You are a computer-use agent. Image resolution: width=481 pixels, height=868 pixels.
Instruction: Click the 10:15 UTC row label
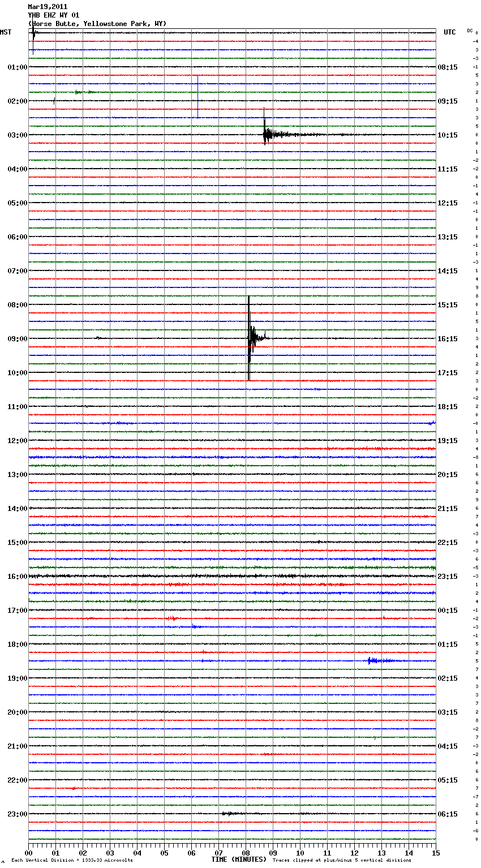pos(448,135)
